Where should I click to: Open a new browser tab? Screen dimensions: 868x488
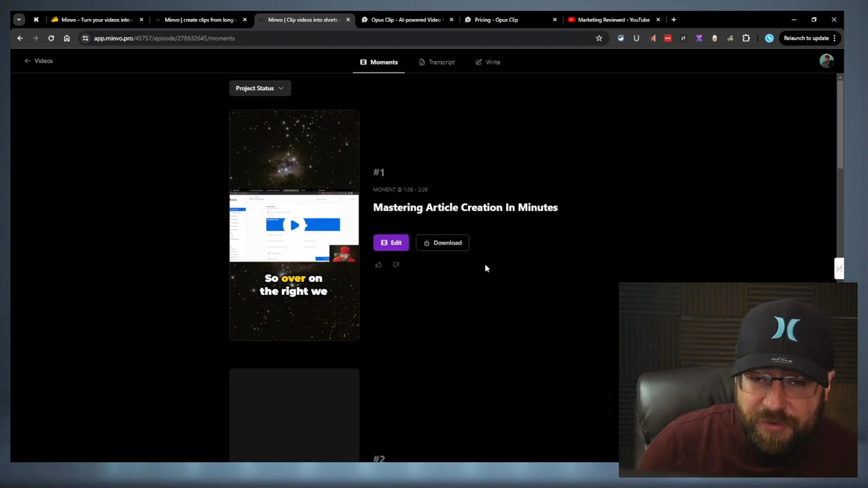click(x=673, y=20)
